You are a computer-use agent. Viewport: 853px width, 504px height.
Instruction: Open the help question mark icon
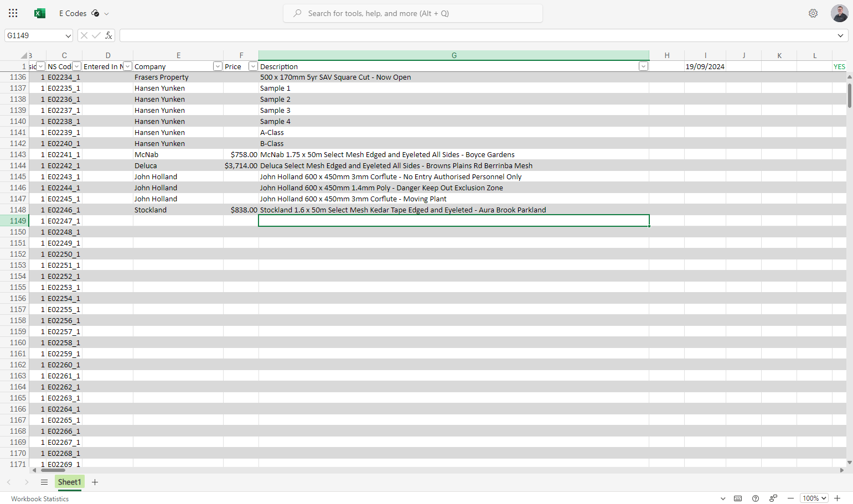point(756,498)
